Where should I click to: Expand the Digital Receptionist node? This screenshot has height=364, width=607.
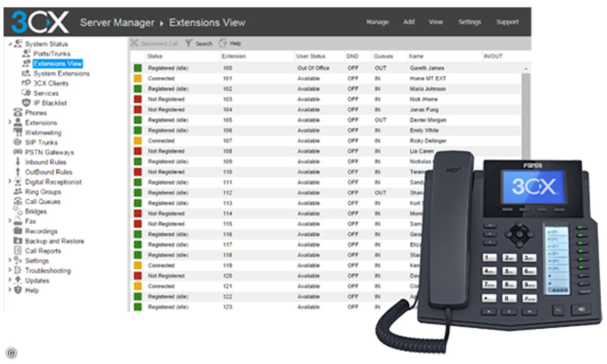[x=10, y=182]
